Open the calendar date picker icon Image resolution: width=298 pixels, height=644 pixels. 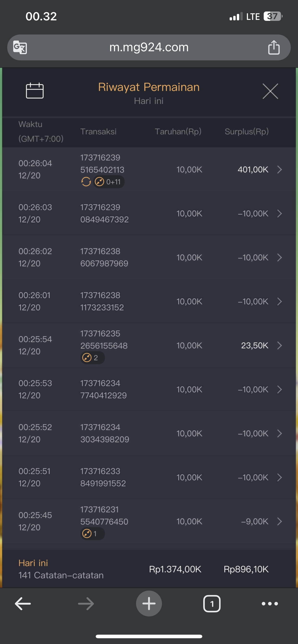(x=35, y=91)
